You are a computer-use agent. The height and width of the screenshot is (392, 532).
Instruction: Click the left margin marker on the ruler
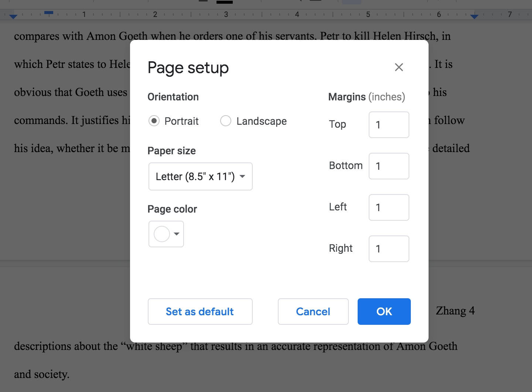tap(13, 16)
